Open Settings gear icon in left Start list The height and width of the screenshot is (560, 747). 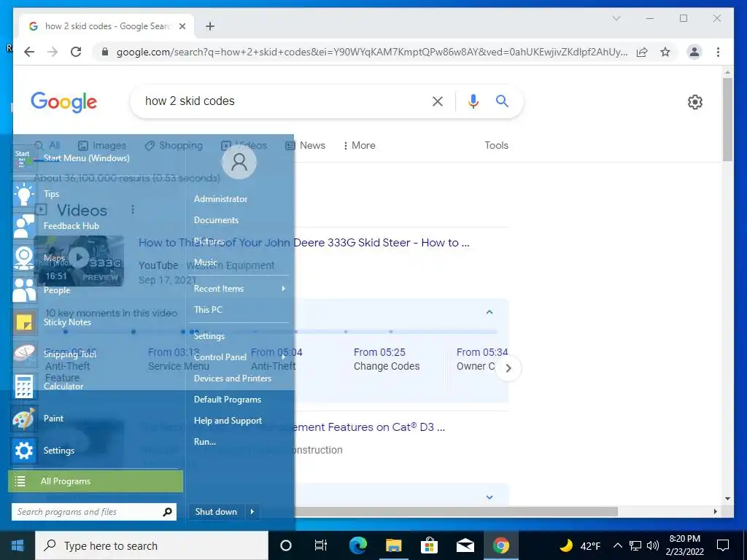[24, 451]
